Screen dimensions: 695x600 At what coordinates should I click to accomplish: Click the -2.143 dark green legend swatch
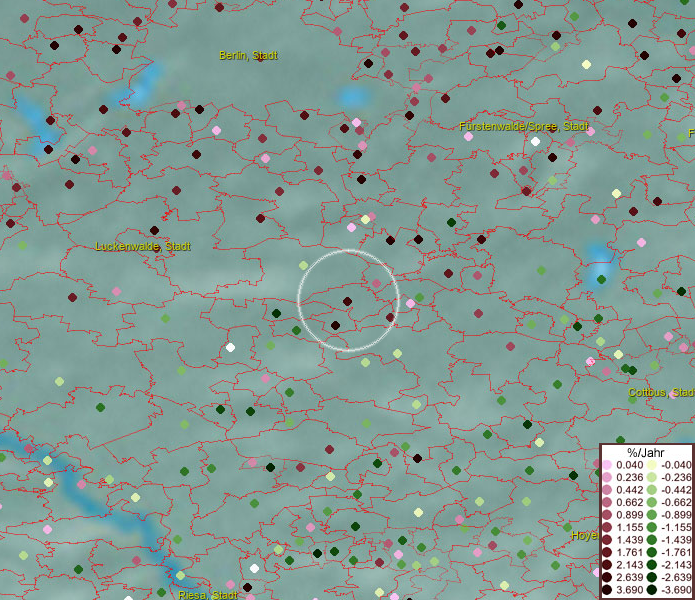(652, 565)
